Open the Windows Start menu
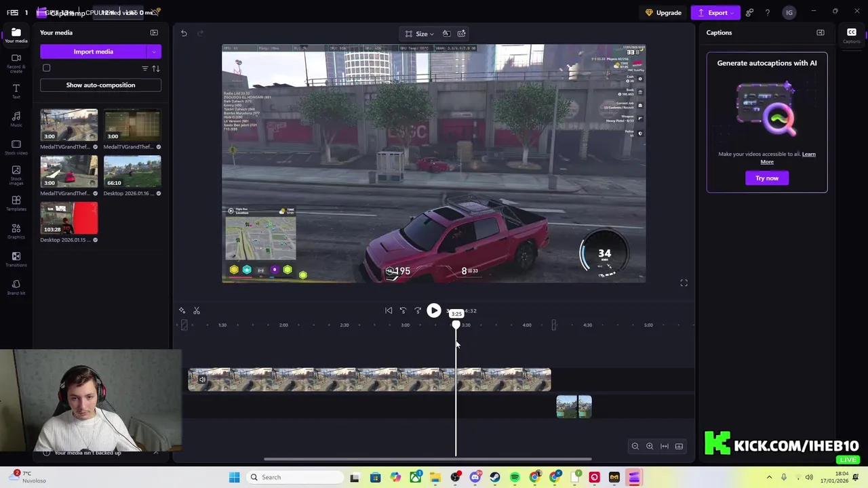Image resolution: width=868 pixels, height=488 pixels. pos(234,477)
